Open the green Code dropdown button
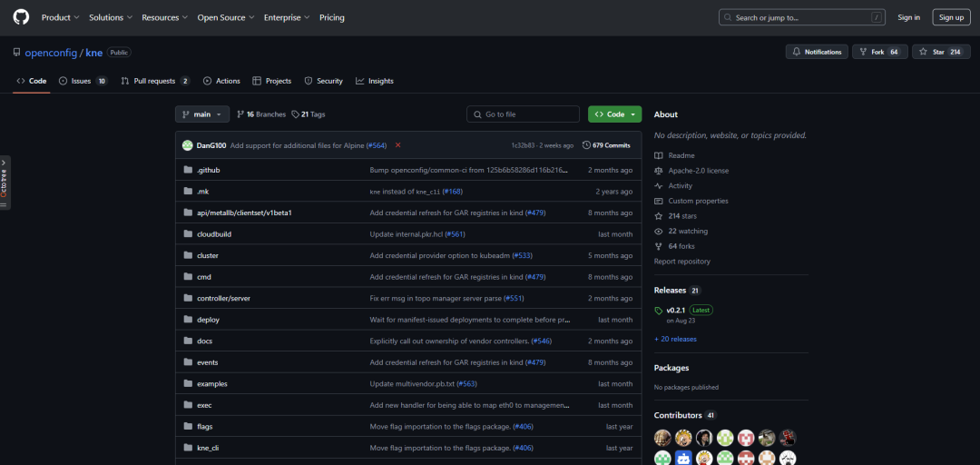This screenshot has height=465, width=980. [614, 114]
